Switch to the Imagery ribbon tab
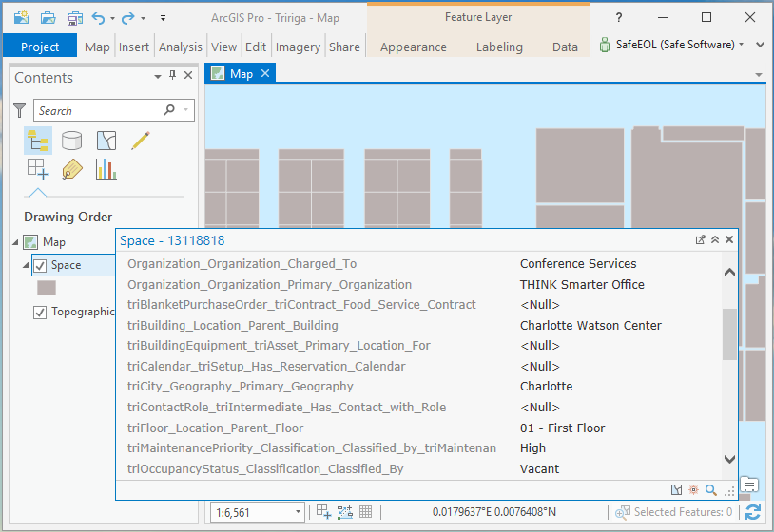774x532 pixels. 298,47
